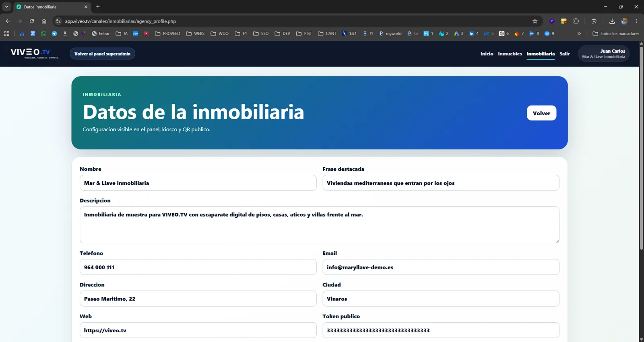Image resolution: width=644 pixels, height=342 pixels.
Task: Expand the CANT bookmarks folder
Action: pyautogui.click(x=327, y=33)
